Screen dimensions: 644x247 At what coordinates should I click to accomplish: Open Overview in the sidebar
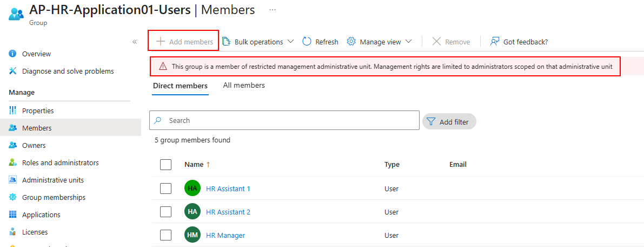(37, 54)
